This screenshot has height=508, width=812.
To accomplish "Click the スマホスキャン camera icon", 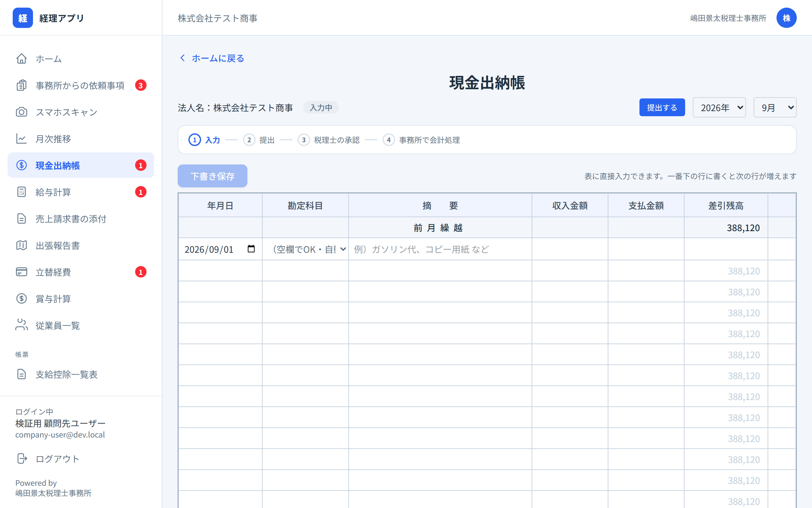I will click(22, 112).
